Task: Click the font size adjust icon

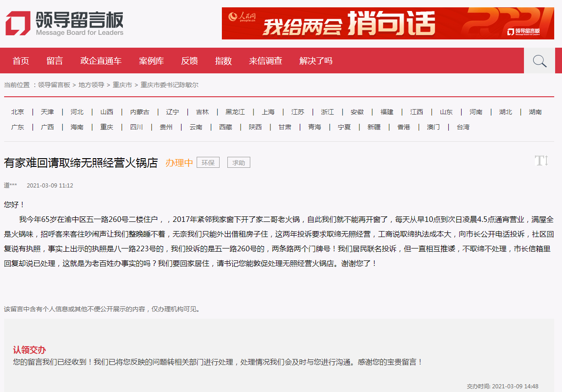Action: [541, 161]
